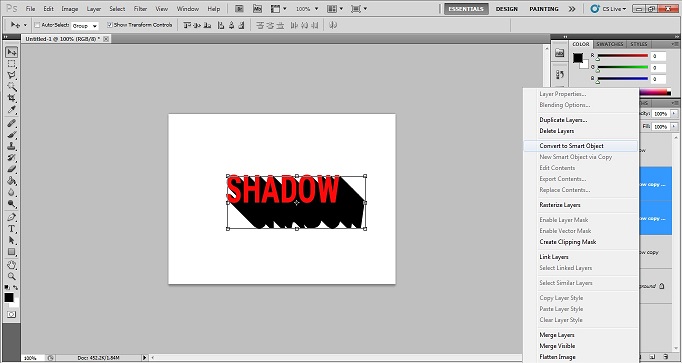Open the Auto-Select Group dropdown
Screen dimensions: 682x363
point(85,26)
